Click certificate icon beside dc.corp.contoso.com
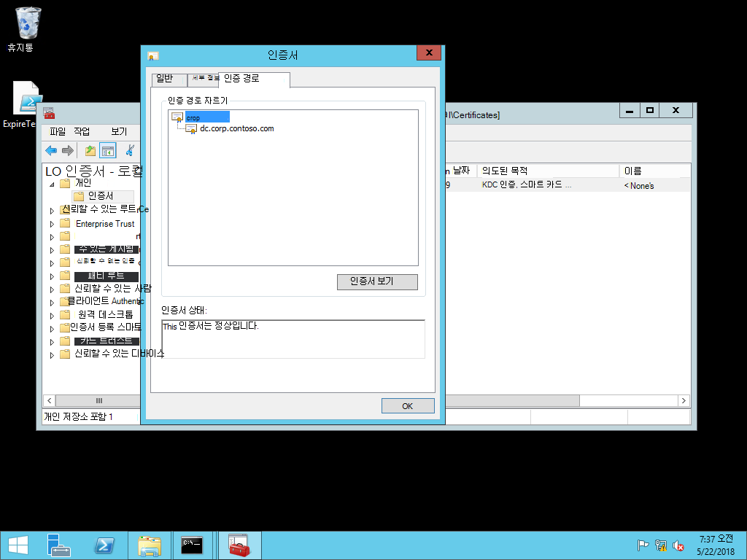Viewport: 747px width, 560px height. pyautogui.click(x=191, y=128)
